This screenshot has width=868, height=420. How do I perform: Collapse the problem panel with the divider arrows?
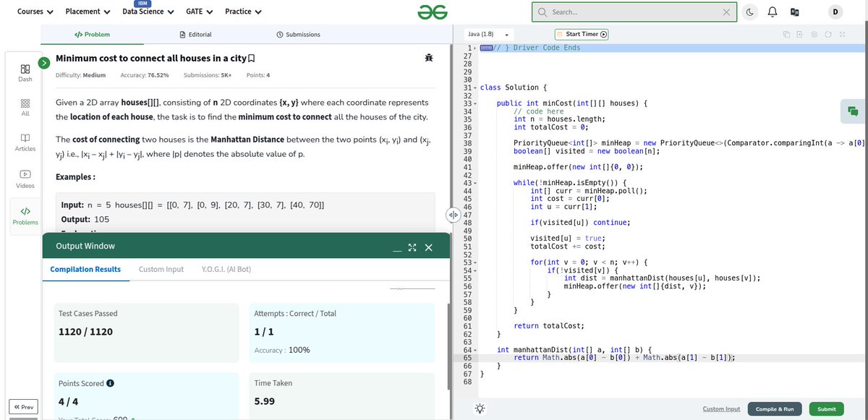pyautogui.click(x=453, y=215)
